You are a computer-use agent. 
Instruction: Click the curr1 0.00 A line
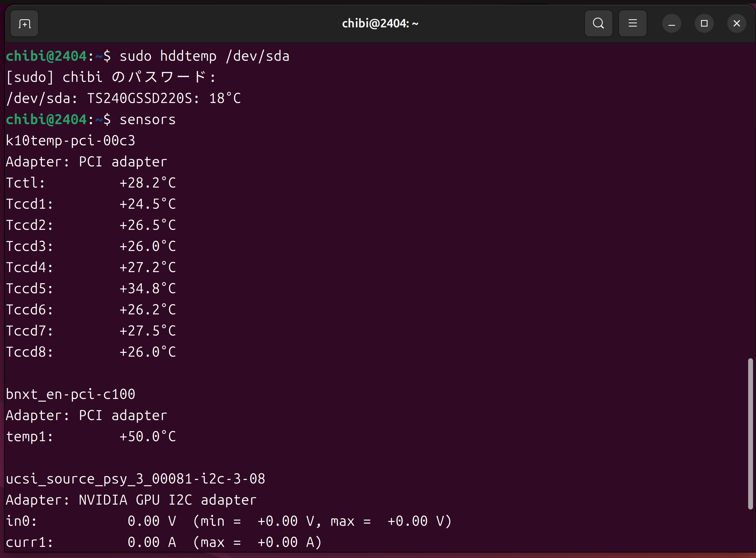pos(152,543)
